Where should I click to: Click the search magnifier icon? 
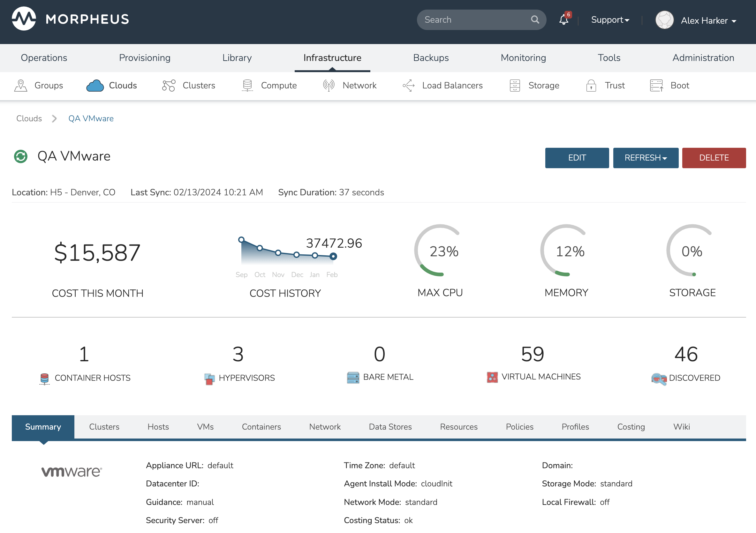[535, 20]
